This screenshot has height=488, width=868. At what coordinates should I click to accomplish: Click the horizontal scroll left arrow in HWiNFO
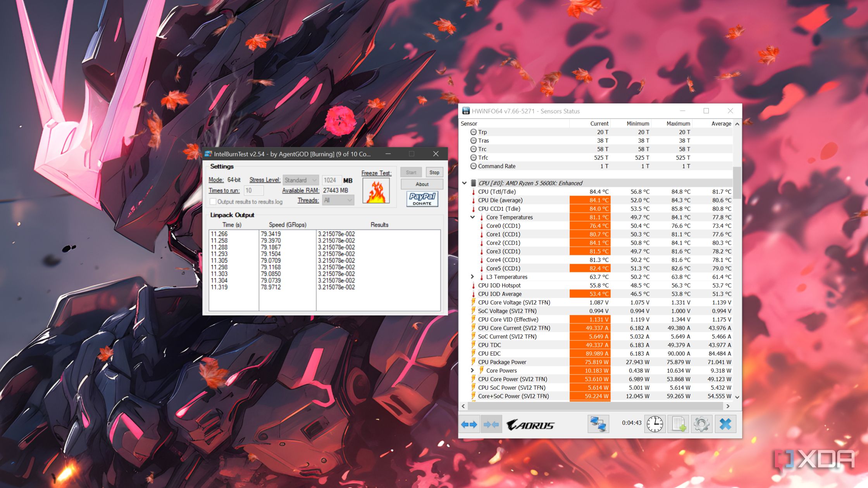pos(463,406)
